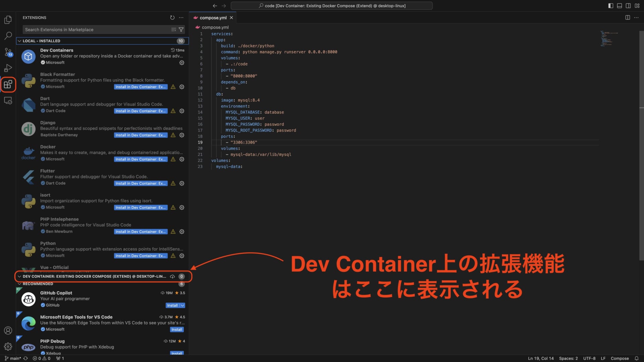Toggle bottom panel visibility
The width and height of the screenshot is (644, 362).
(x=620, y=6)
